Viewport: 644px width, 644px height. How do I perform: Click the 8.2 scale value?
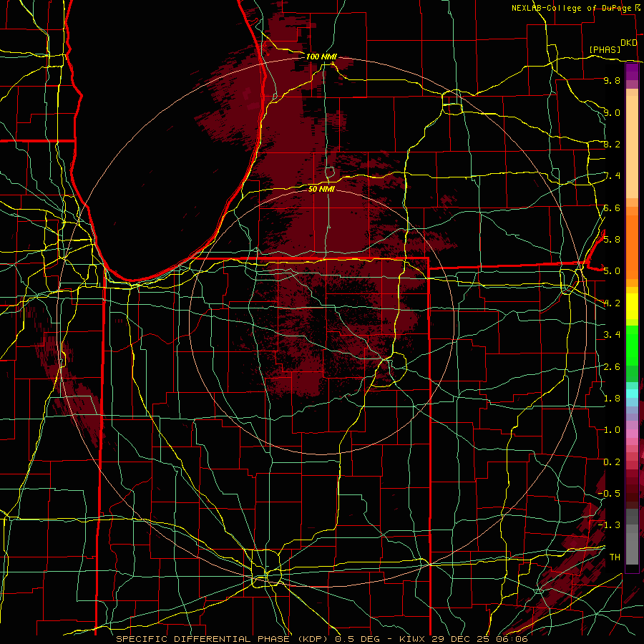[x=612, y=144]
